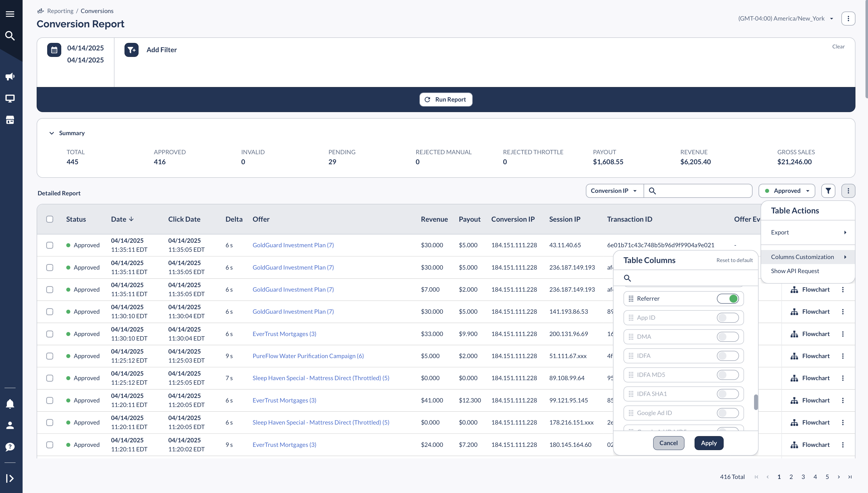Grab the drag handle for App ID column
Viewport: 868px width, 493px height.
pyautogui.click(x=631, y=318)
